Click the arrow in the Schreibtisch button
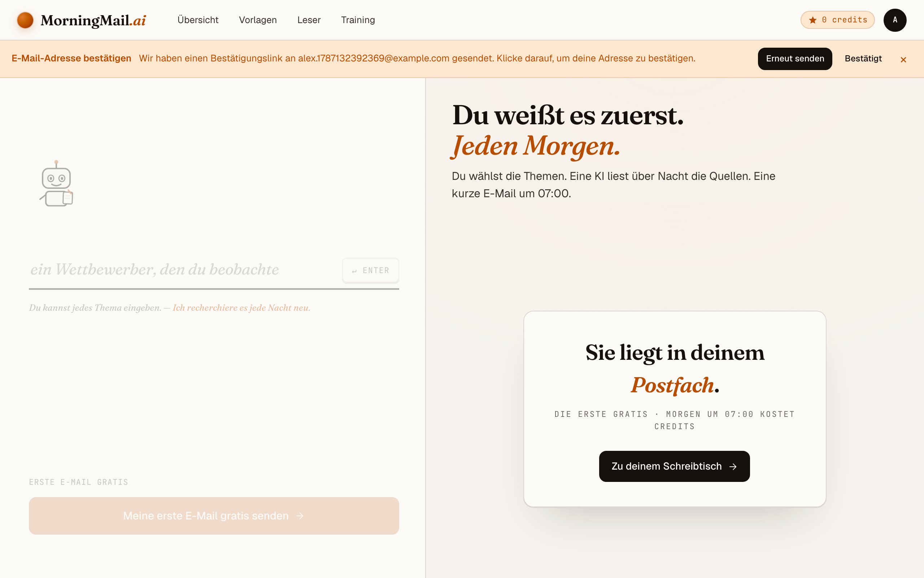The width and height of the screenshot is (924, 578). click(x=733, y=466)
